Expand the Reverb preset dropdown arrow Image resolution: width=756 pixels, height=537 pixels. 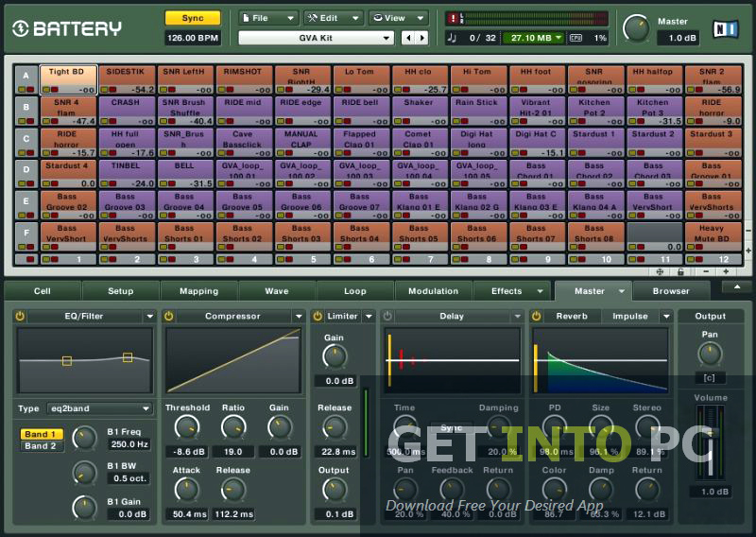click(x=666, y=317)
